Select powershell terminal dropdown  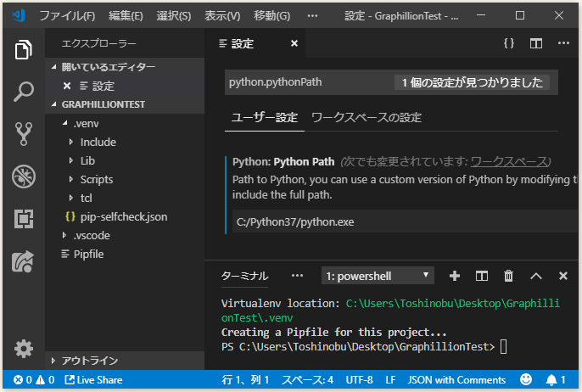[x=378, y=276]
